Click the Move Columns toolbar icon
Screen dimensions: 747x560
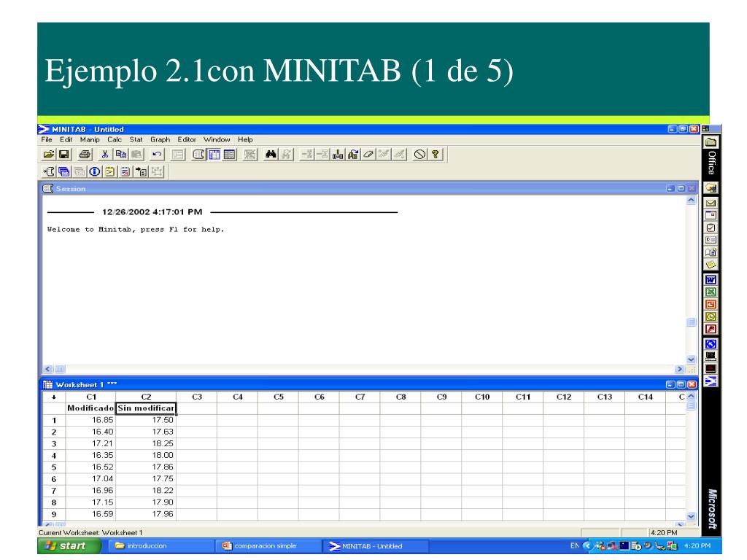[353, 155]
